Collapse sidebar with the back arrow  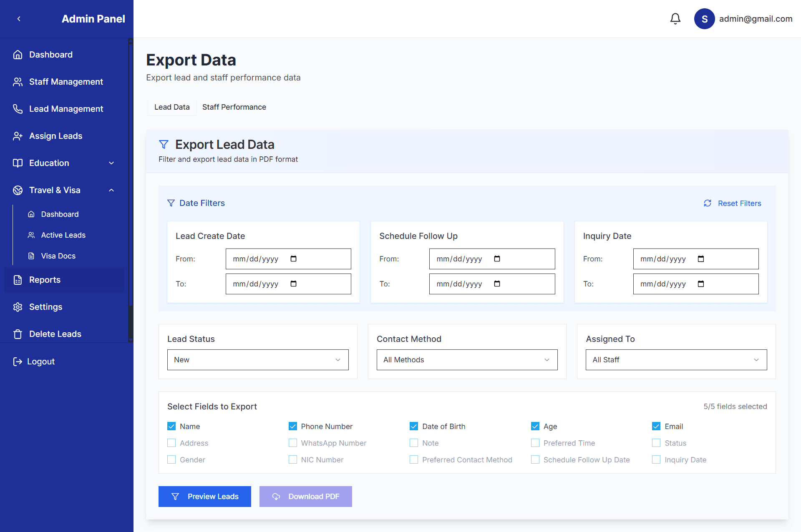19,19
